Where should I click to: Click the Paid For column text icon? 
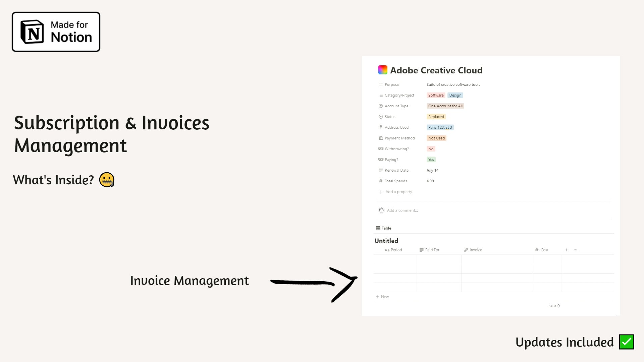pyautogui.click(x=422, y=250)
